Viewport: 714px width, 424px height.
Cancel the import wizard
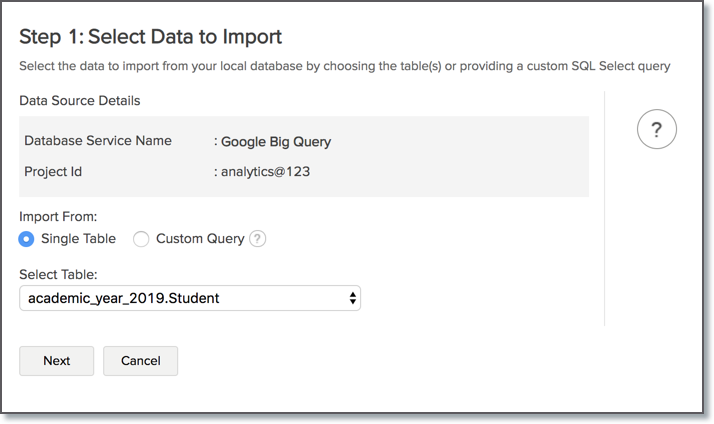(140, 361)
